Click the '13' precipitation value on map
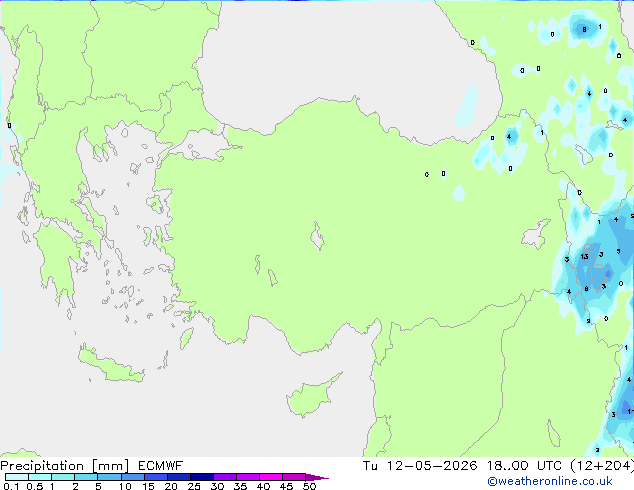The width and height of the screenshot is (634, 490). (x=584, y=257)
